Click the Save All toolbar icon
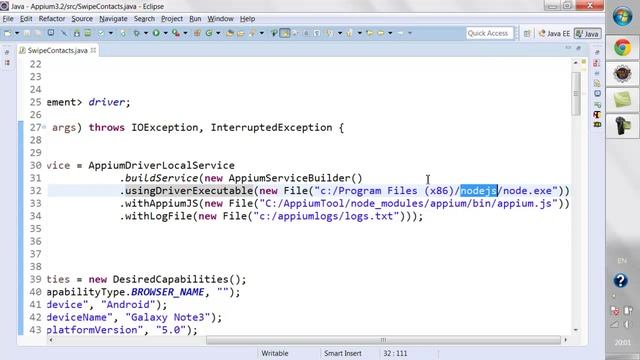640x360 pixels. pyautogui.click(x=38, y=33)
